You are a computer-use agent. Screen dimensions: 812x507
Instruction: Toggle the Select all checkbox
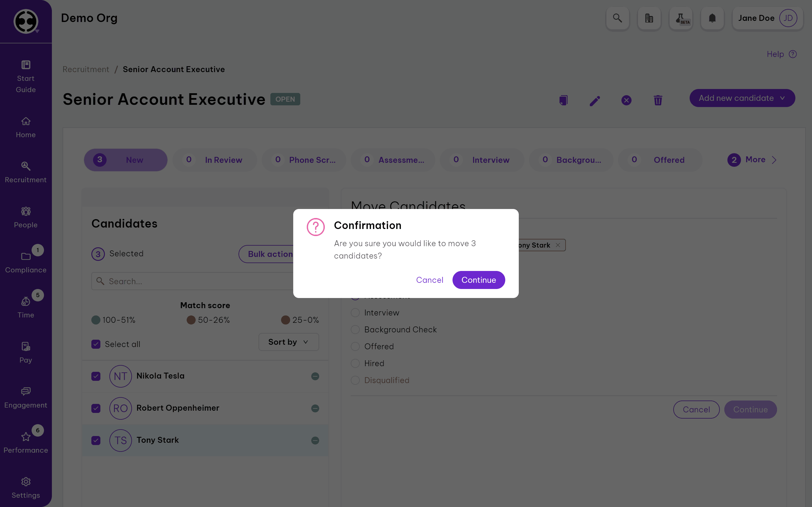(x=96, y=344)
